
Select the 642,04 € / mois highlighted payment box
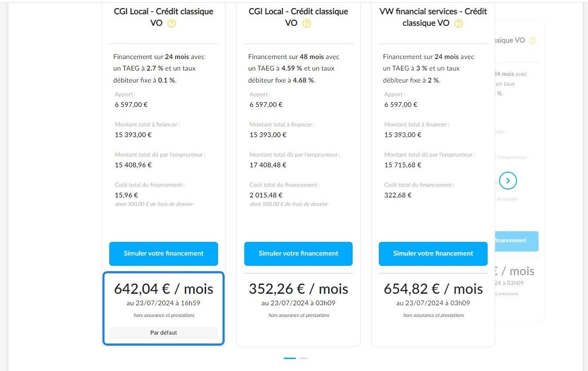[x=163, y=308]
